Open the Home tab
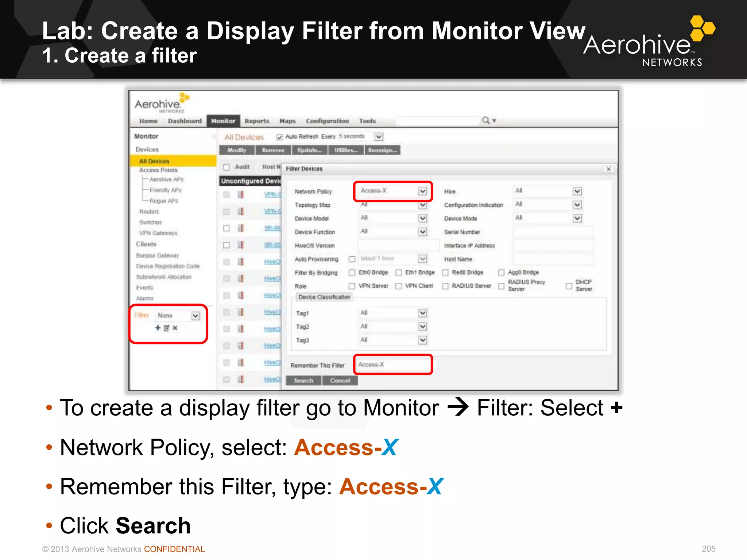 point(148,121)
